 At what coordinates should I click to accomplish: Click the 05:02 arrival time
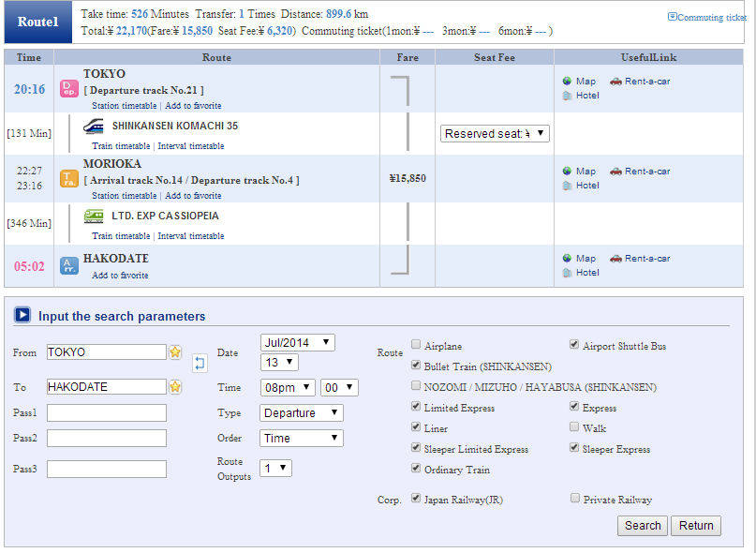coord(29,266)
